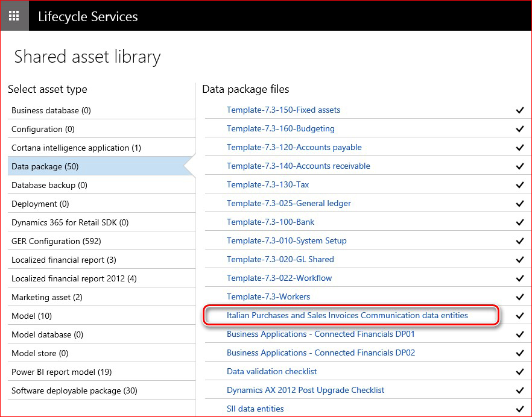The image size is (532, 417).
Task: Click checkmark for Data validation checklist
Action: 520,372
